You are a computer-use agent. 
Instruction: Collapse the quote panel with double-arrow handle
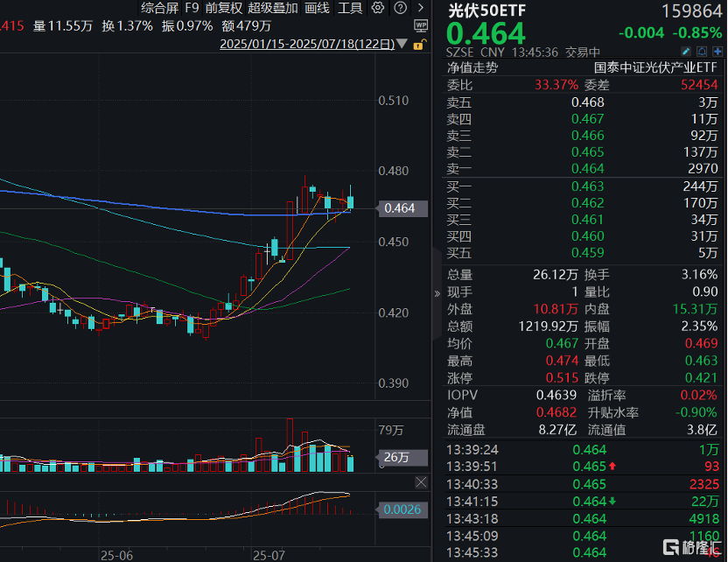tap(437, 293)
